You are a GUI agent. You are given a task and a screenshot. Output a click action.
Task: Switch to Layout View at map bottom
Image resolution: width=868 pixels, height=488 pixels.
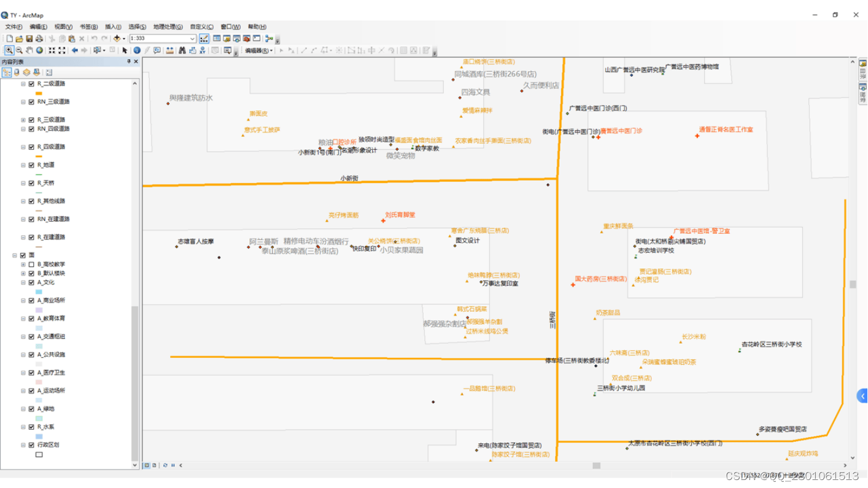pyautogui.click(x=154, y=465)
